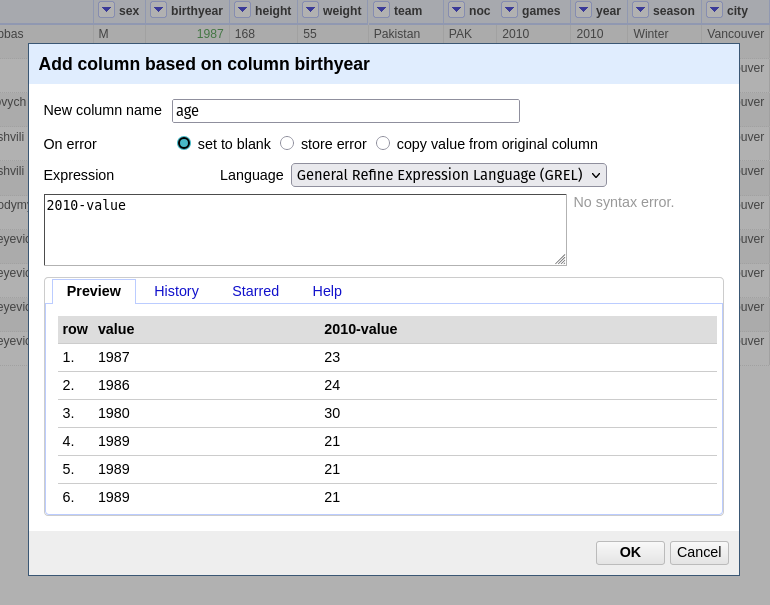This screenshot has height=605, width=770.
Task: Switch to the History tab
Action: point(176,291)
